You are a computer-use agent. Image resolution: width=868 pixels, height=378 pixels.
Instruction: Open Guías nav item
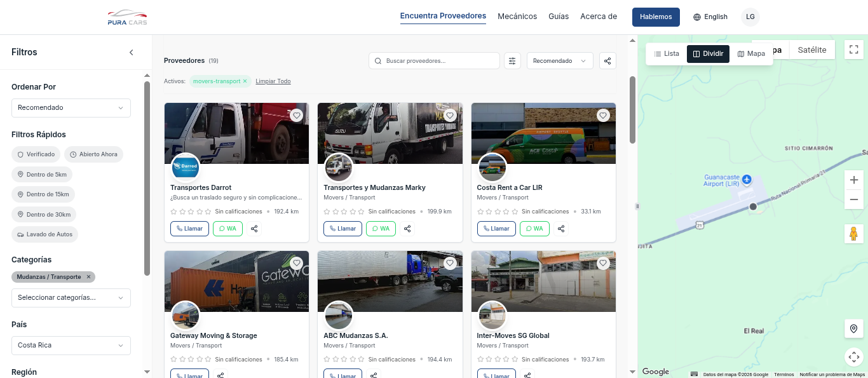(559, 17)
